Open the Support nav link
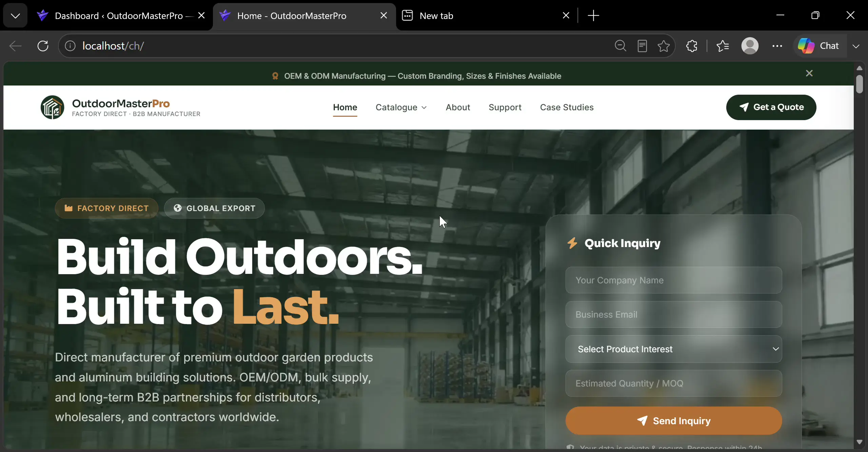The height and width of the screenshot is (452, 868). coord(505,108)
